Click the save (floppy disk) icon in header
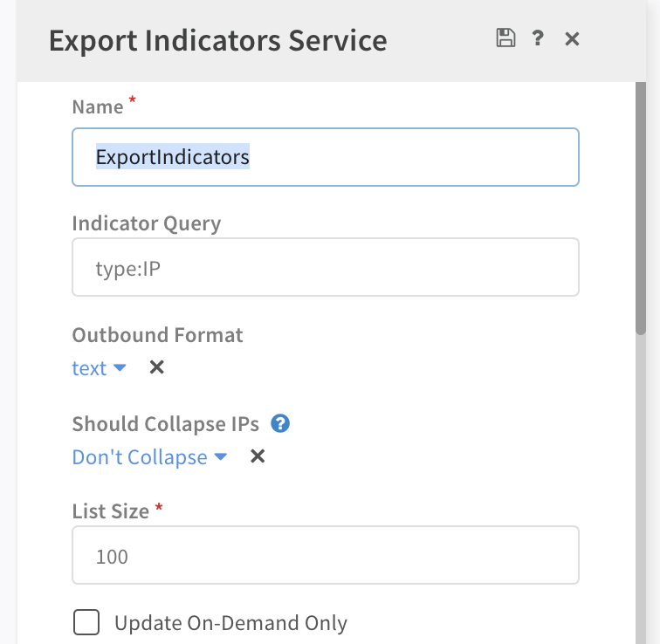Screen dimensions: 660x644 click(x=505, y=38)
